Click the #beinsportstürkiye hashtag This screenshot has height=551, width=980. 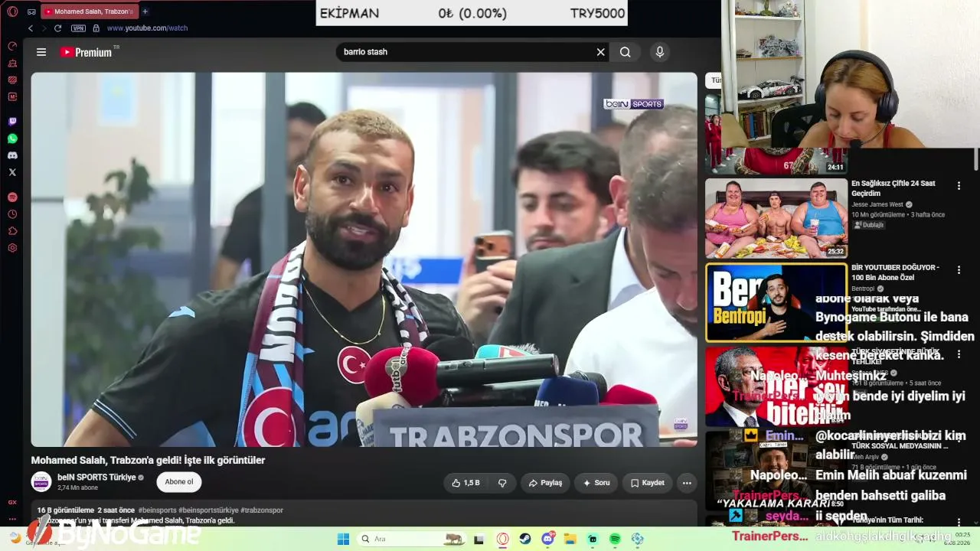(x=209, y=510)
